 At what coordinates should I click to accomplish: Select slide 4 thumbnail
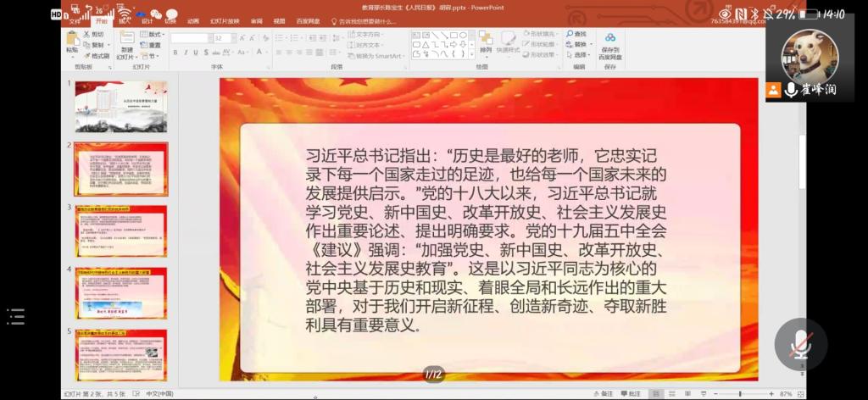pos(121,293)
